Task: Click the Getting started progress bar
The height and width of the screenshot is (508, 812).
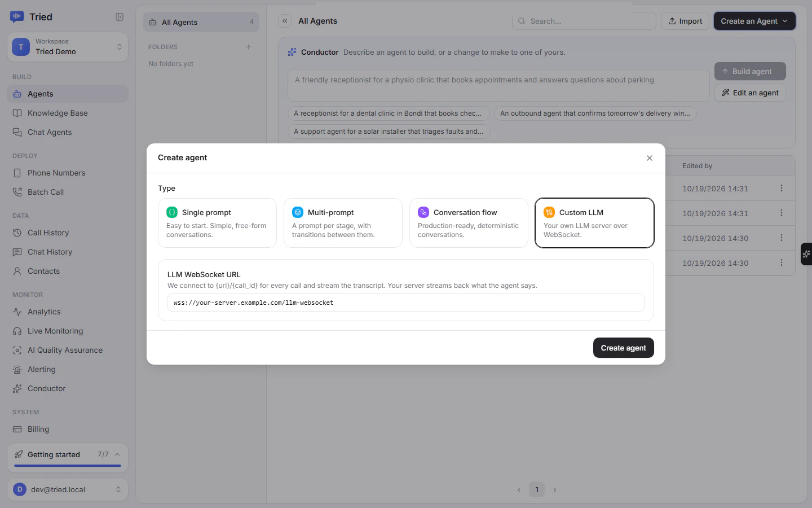Action: point(68,466)
